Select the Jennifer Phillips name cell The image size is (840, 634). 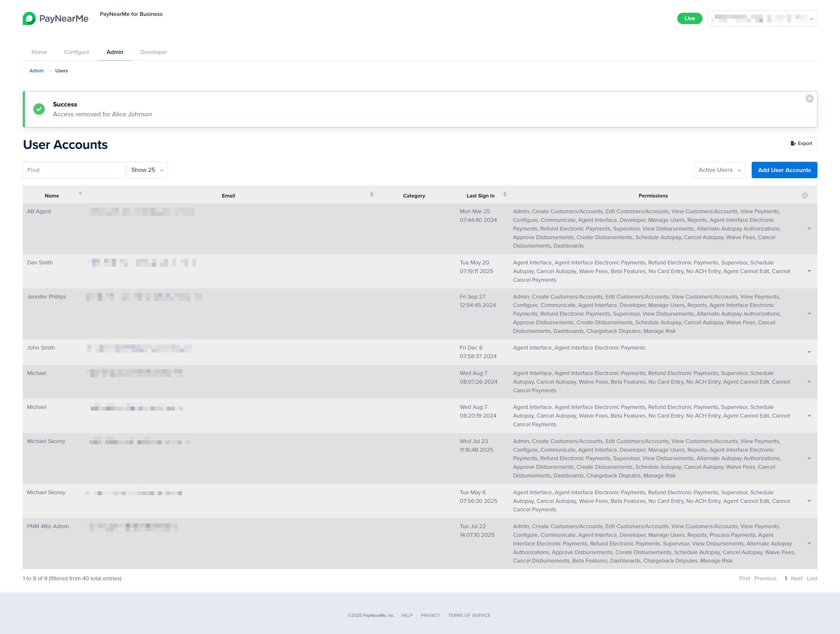click(x=47, y=297)
